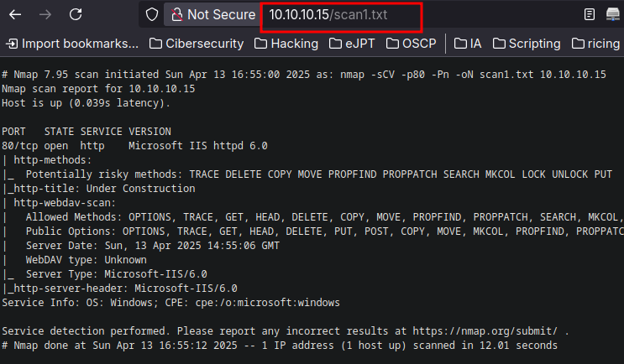
Task: Click the Import bookmarks arrow icon
Action: coord(12,44)
